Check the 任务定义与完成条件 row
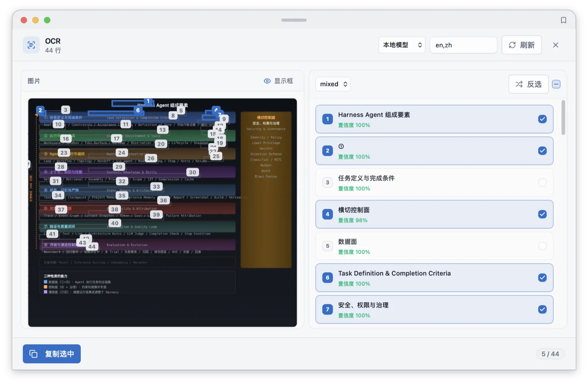The height and width of the screenshot is (384, 588). click(x=542, y=183)
